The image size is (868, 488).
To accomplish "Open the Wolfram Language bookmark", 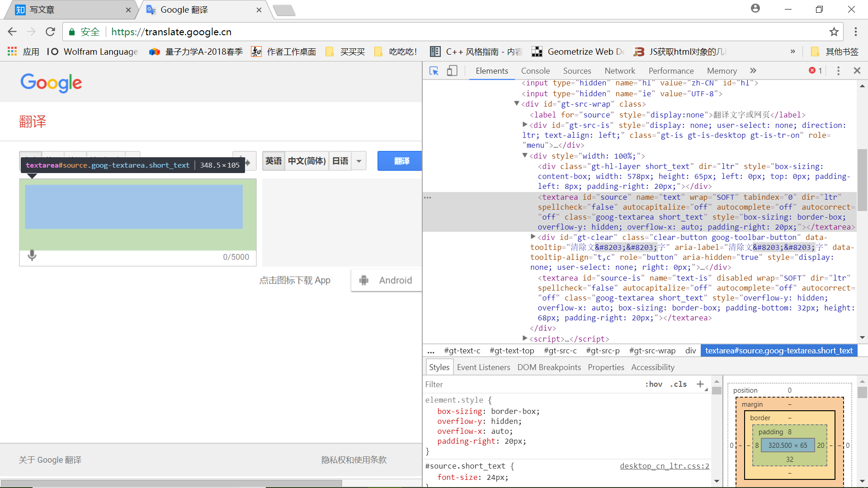I will (93, 52).
